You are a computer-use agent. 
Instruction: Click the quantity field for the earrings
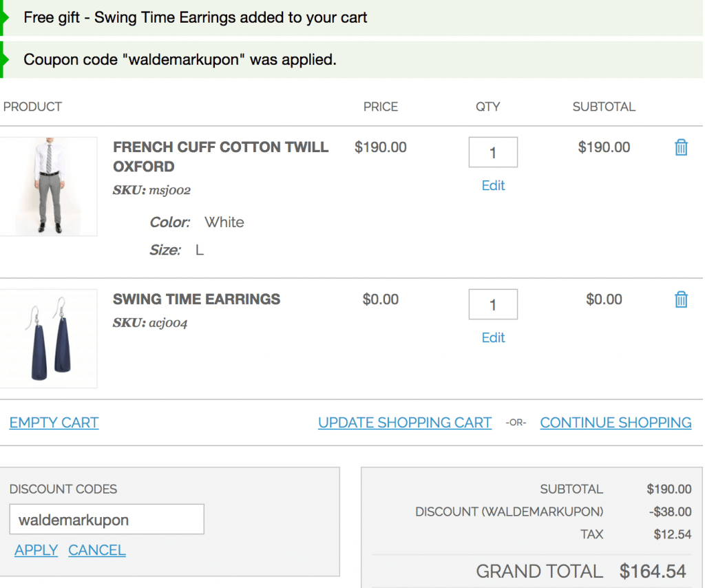coord(493,304)
